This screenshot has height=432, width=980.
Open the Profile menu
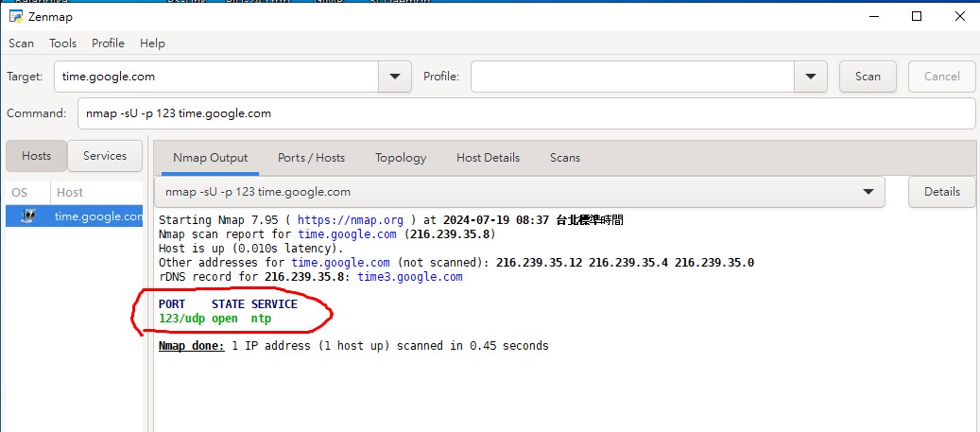(108, 43)
